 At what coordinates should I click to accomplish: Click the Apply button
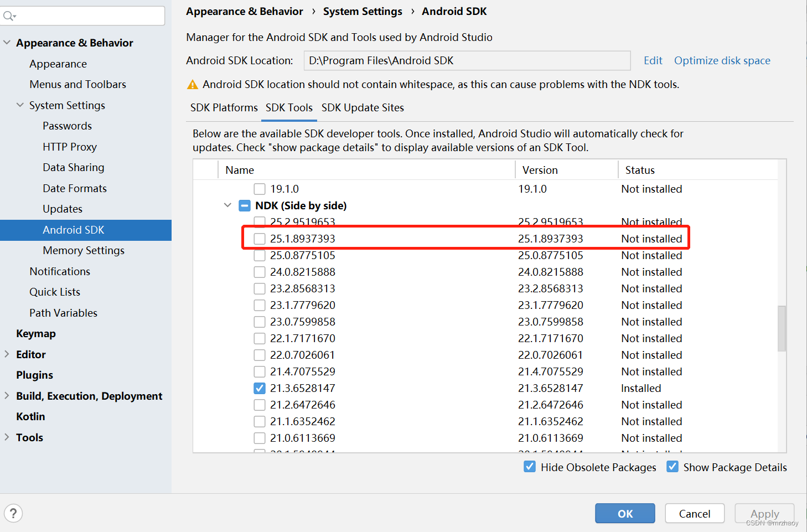764,513
